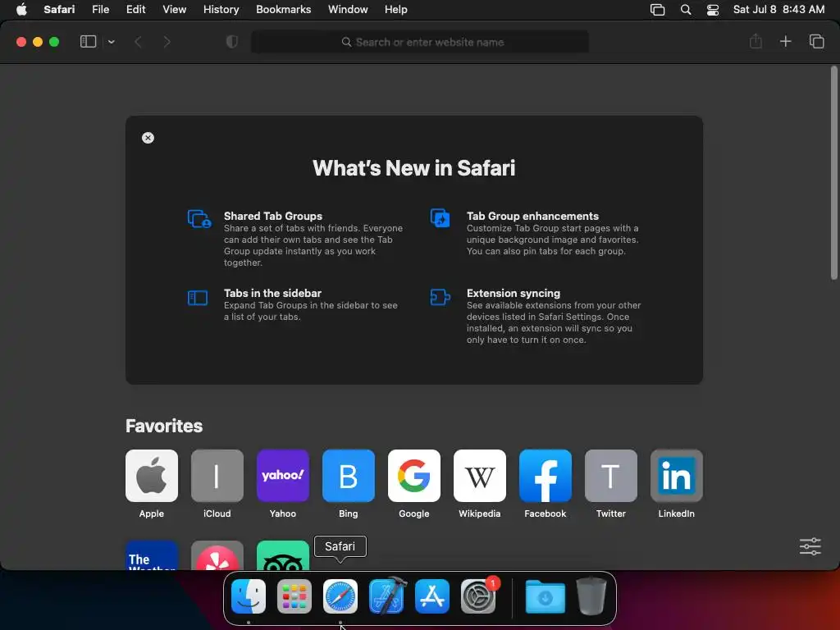The height and width of the screenshot is (630, 840).
Task: Open the Yelp favorite
Action: [x=217, y=555]
